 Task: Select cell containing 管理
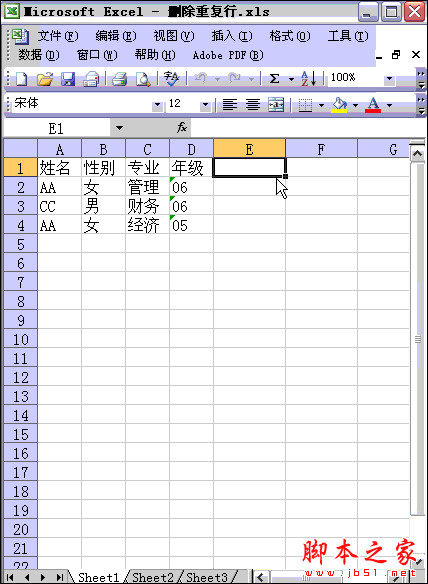[148, 187]
